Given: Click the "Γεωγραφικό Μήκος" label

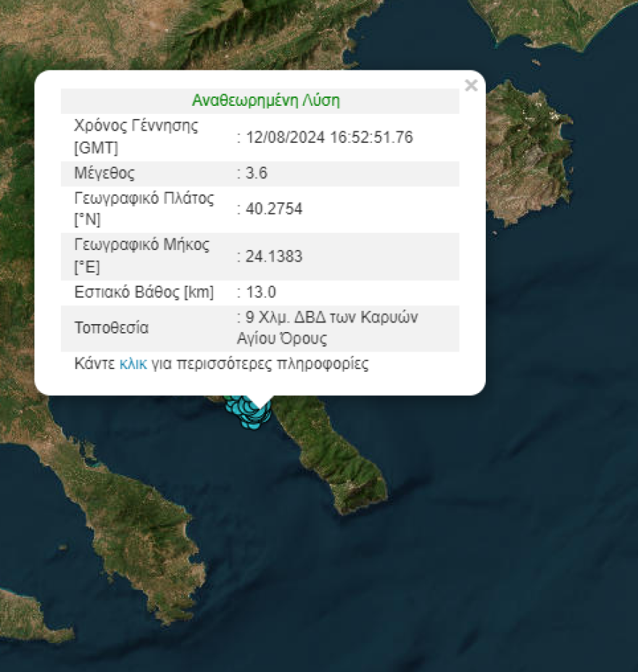Looking at the screenshot, I should 141,246.
